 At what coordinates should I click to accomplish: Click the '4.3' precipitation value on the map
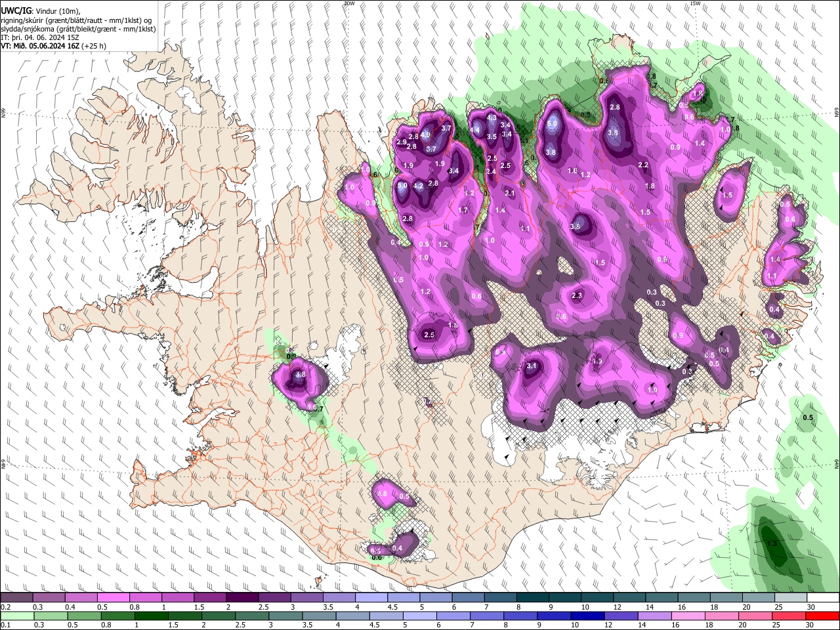click(x=492, y=118)
